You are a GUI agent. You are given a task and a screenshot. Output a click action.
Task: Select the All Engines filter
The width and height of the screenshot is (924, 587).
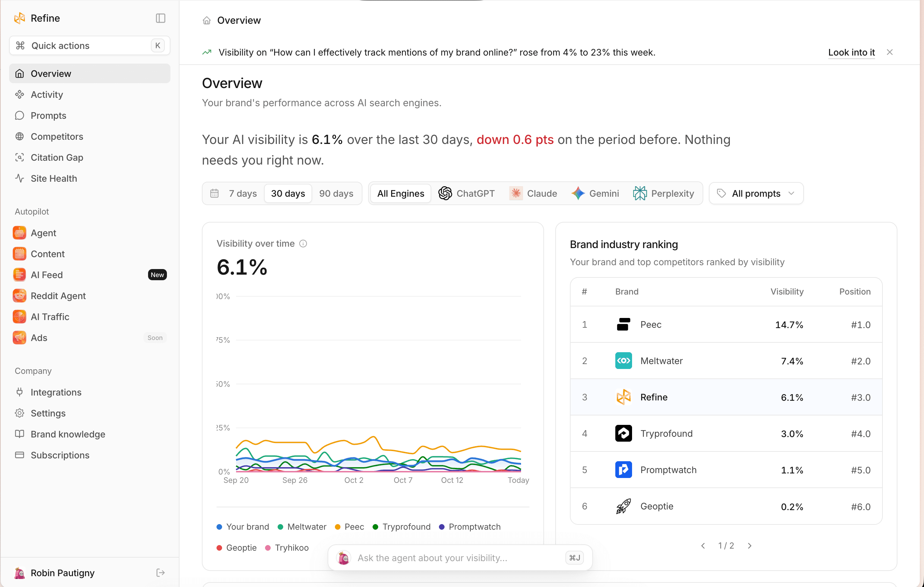(401, 193)
